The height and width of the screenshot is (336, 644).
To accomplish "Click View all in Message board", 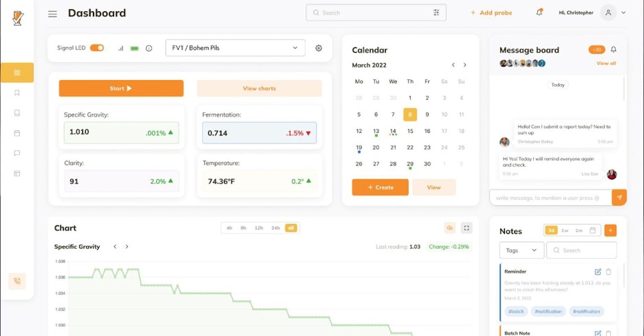I will click(606, 63).
